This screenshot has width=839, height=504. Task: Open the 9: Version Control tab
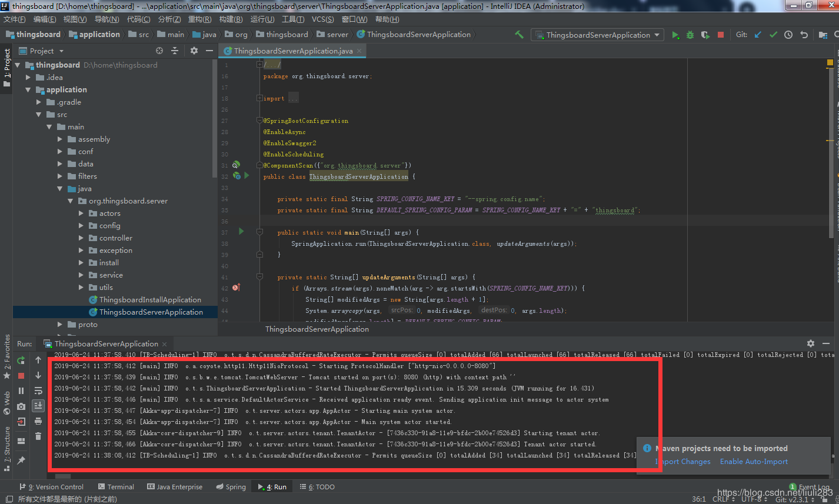[52, 487]
